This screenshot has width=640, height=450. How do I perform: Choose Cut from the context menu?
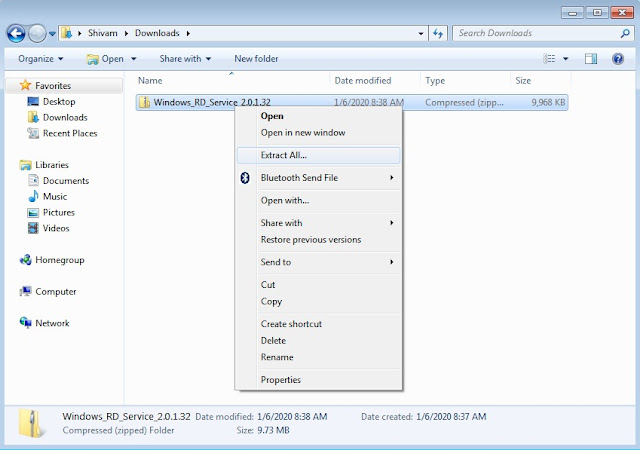click(x=268, y=285)
